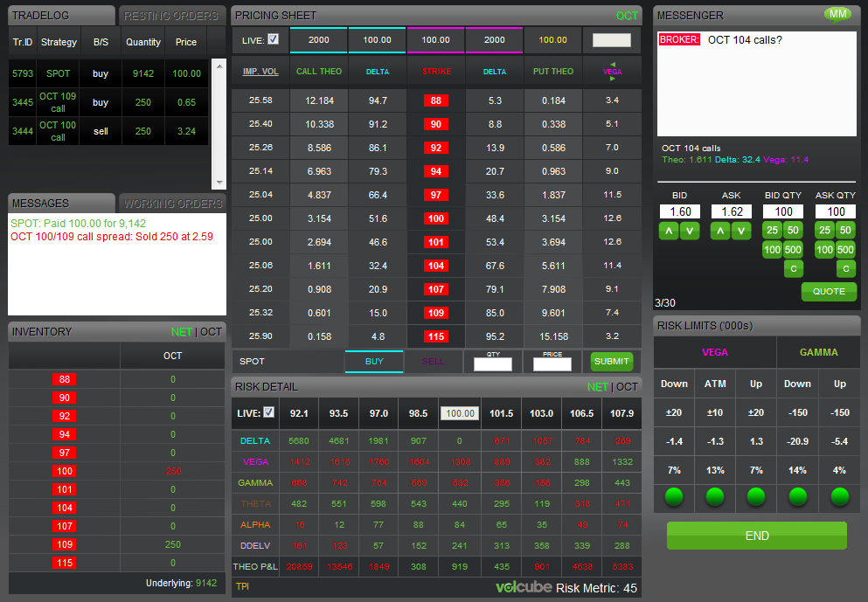Screen dimensions: 868x602
Task: Decrease the BID price with down arrow
Action: 690,231
